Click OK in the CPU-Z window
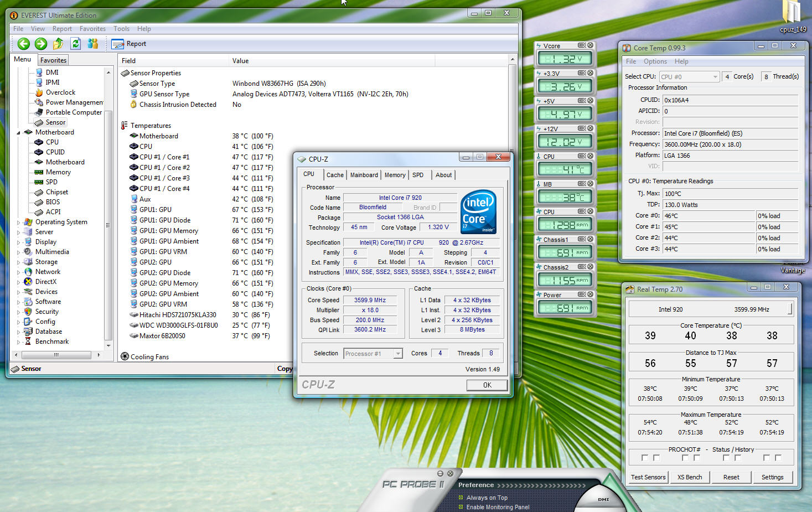812x512 pixels. (x=487, y=385)
